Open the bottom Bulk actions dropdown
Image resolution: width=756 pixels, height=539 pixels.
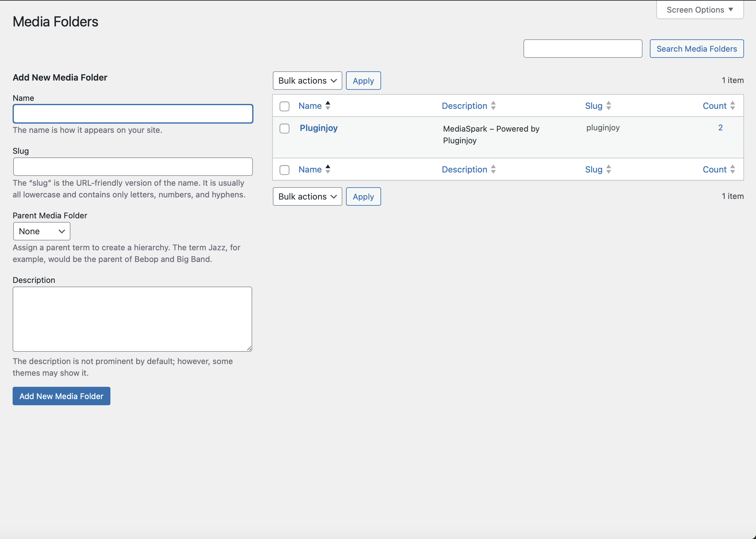307,196
